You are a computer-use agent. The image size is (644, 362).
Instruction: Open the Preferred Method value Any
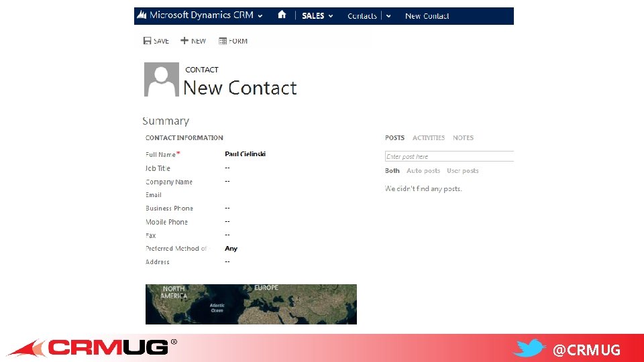(231, 248)
